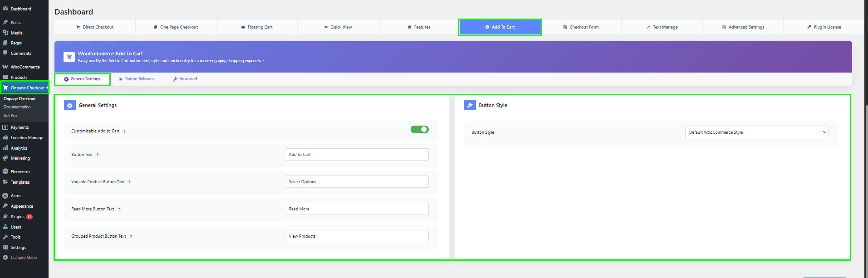Screen dimensions: 868x278
Task: Click the Grouped Product Button Text field
Action: [x=356, y=236]
